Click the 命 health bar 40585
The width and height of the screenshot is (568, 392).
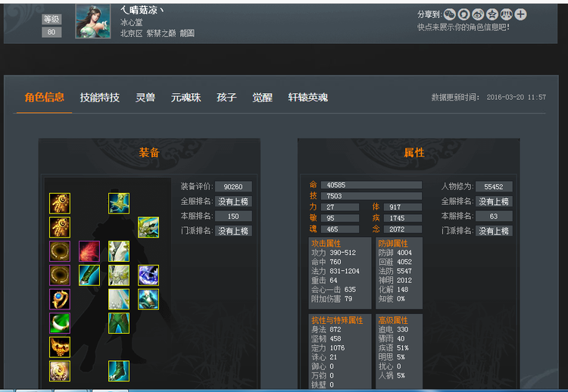pos(371,185)
